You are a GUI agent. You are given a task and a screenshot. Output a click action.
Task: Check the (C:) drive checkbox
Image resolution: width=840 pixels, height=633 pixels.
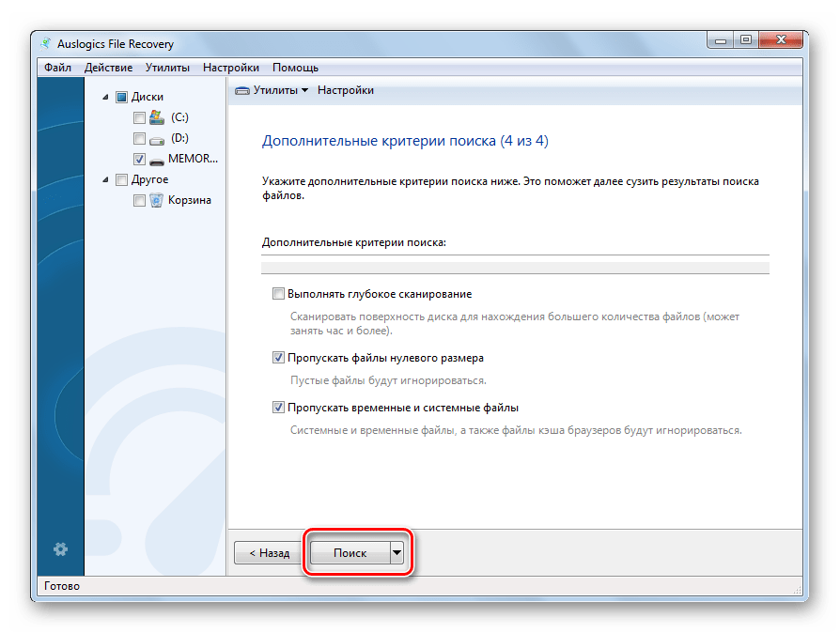pos(139,117)
